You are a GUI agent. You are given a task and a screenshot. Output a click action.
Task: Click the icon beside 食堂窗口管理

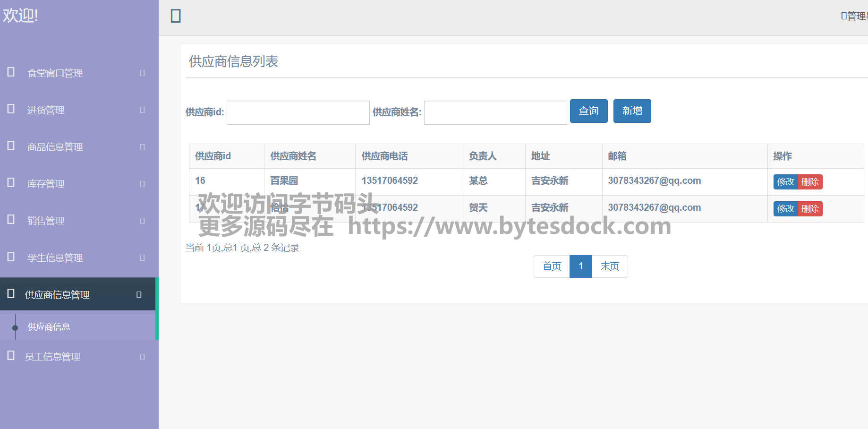pos(11,72)
